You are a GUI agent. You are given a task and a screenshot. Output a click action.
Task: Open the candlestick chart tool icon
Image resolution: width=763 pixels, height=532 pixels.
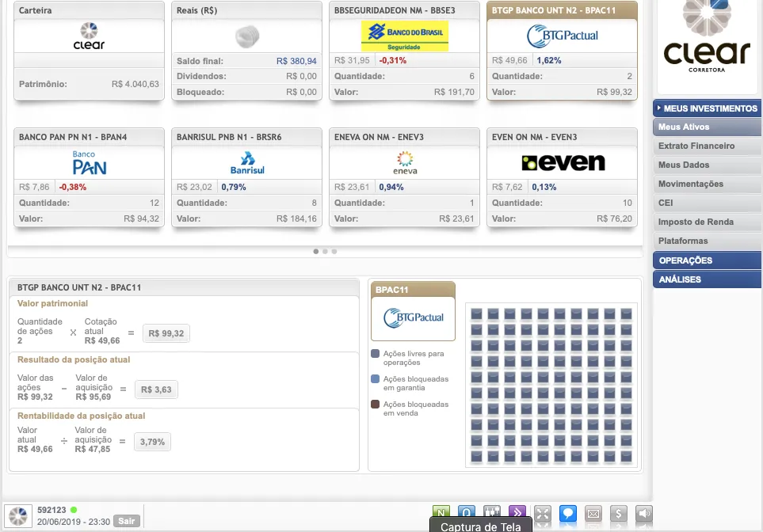[x=491, y=513]
